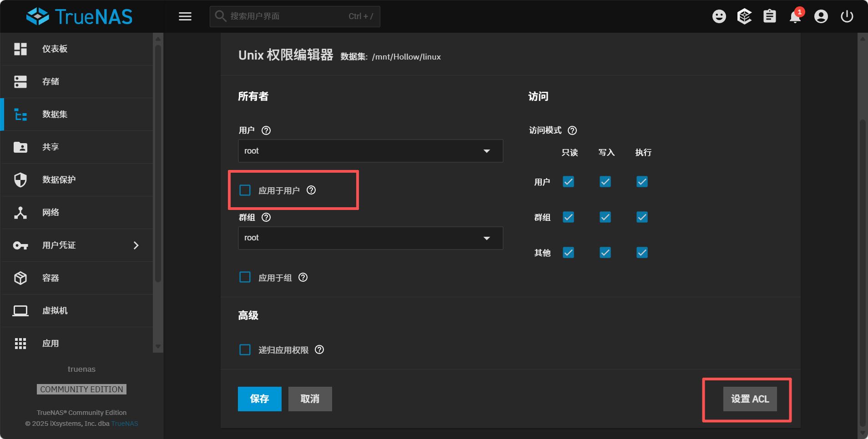Click the 保存 button
Viewport: 868px width, 439px height.
tap(259, 399)
